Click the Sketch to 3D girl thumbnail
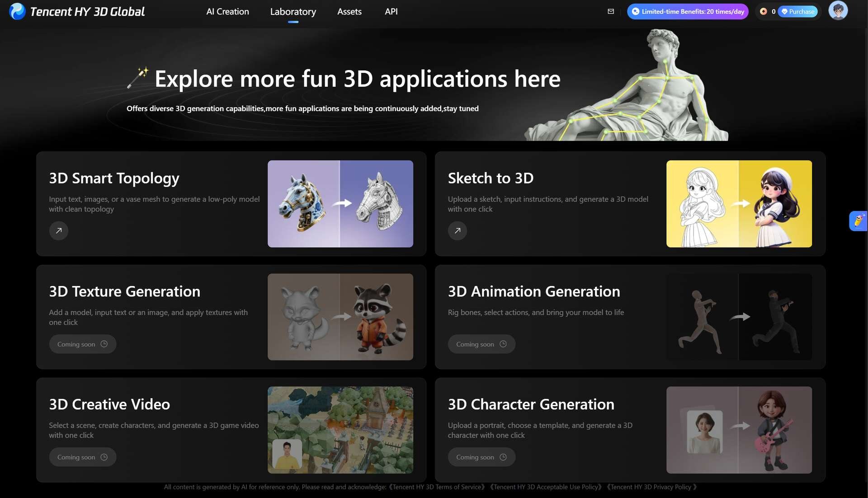The height and width of the screenshot is (498, 868). 739,204
